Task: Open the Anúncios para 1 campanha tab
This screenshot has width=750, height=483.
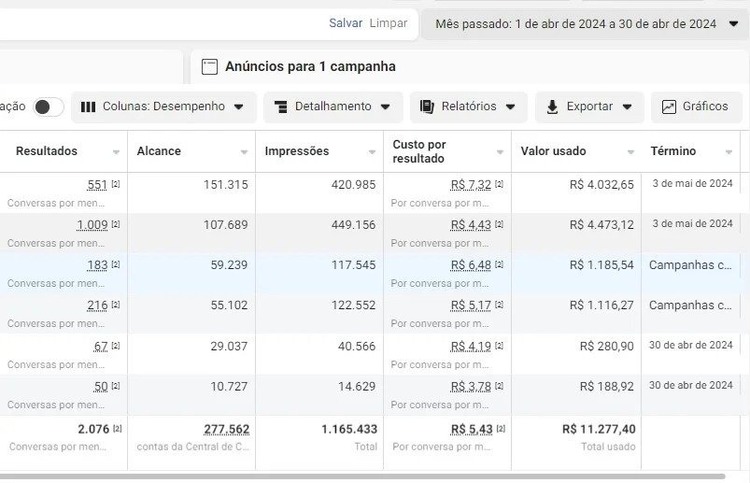Action: coord(310,67)
